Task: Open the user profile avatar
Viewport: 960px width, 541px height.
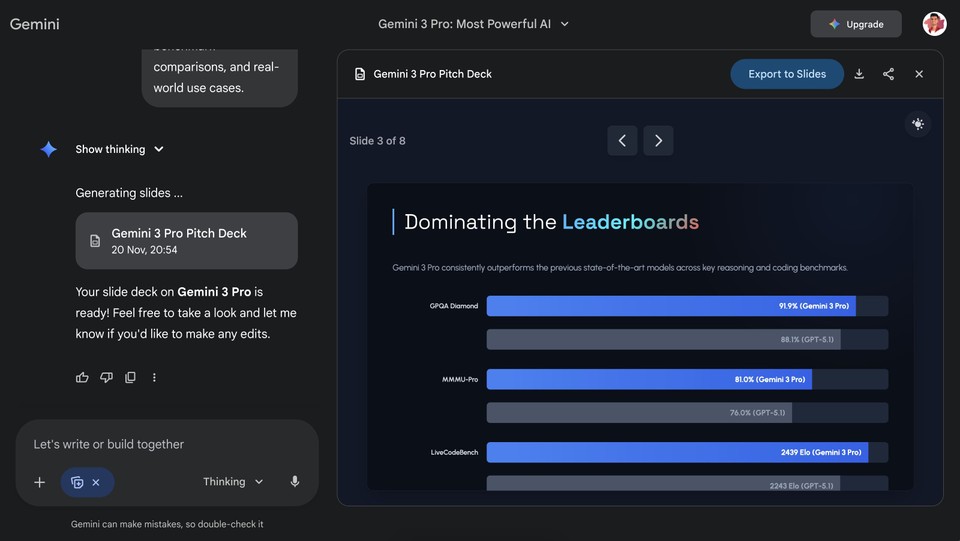Action: coord(934,24)
